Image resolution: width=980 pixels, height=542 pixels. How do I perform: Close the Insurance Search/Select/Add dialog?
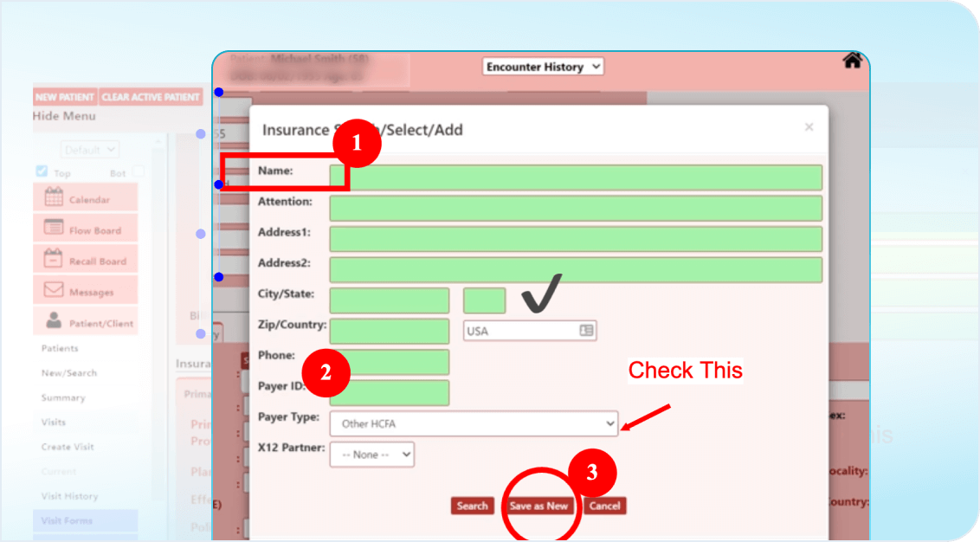tap(809, 127)
